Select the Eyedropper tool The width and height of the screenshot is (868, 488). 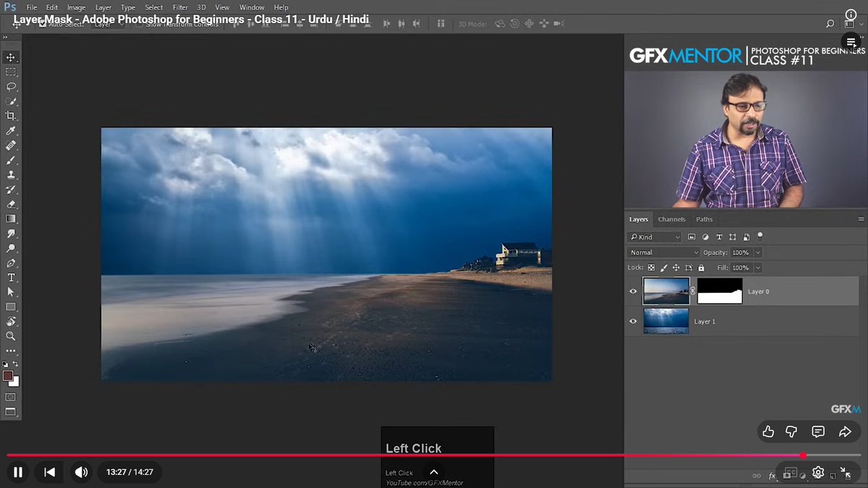pos(11,131)
